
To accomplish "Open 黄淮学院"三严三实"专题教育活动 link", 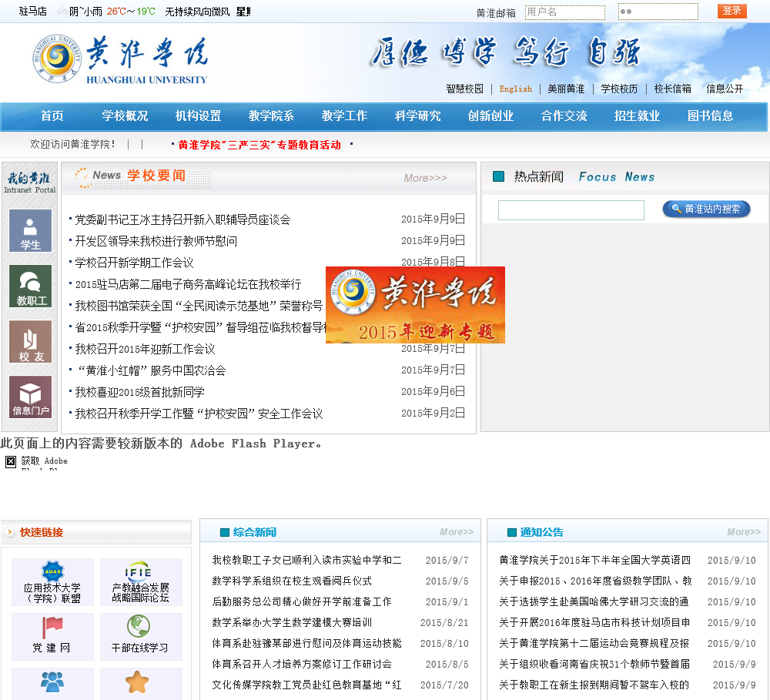I will point(259,145).
